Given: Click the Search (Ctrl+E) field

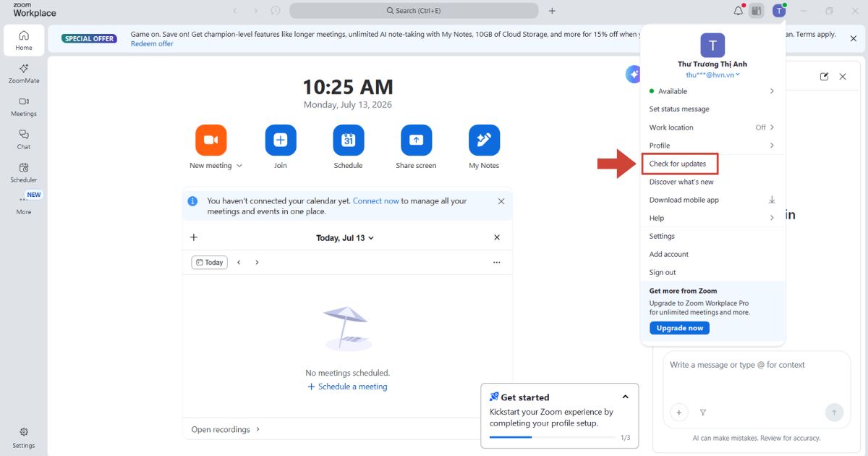Looking at the screenshot, I should click(x=414, y=11).
